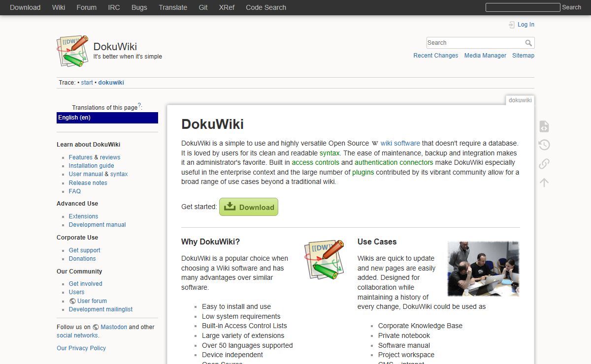Open the Donations link
Screen dimensions: 591x364
point(82,259)
